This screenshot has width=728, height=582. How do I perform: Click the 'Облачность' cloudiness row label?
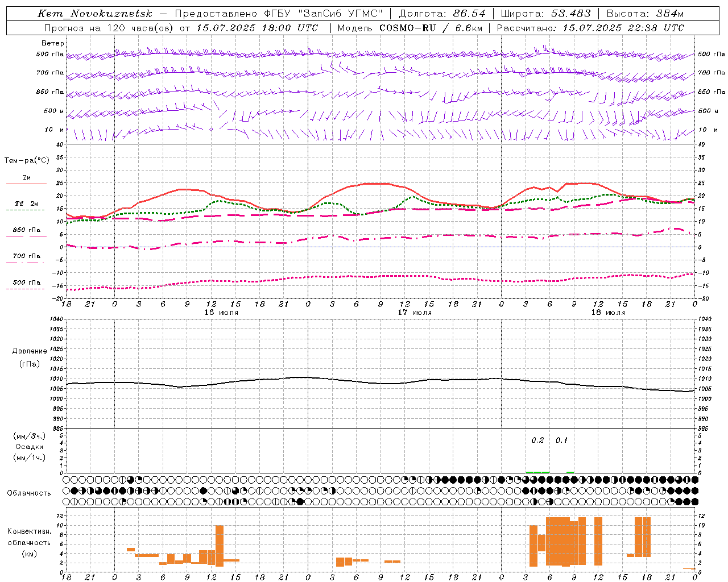point(29,493)
